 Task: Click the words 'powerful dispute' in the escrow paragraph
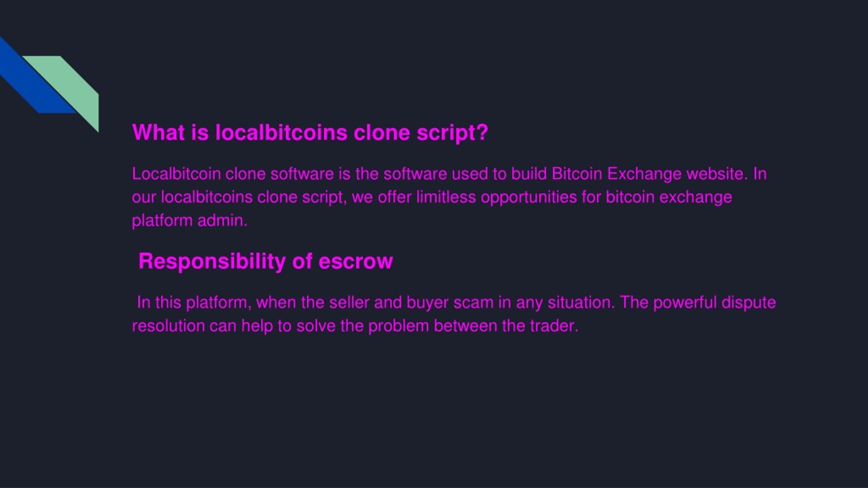coord(714,303)
